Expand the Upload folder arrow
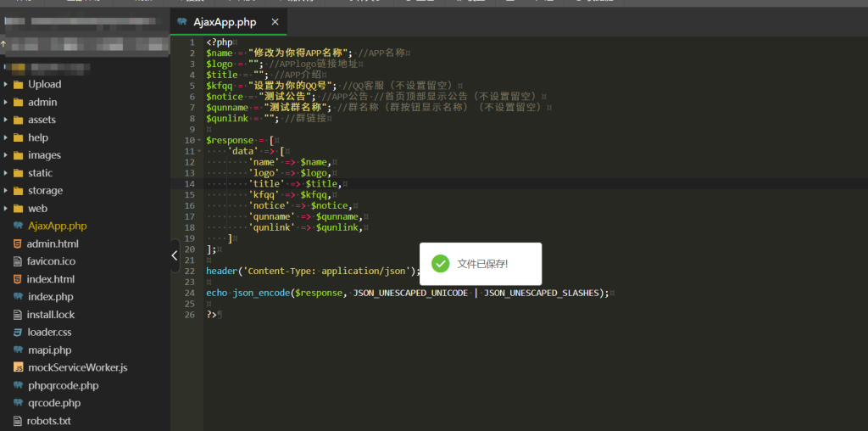The width and height of the screenshot is (868, 431). (5, 85)
